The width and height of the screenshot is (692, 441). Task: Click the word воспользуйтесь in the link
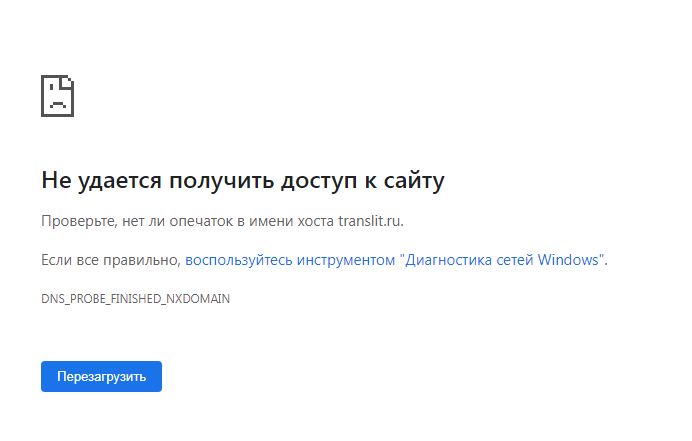239,260
